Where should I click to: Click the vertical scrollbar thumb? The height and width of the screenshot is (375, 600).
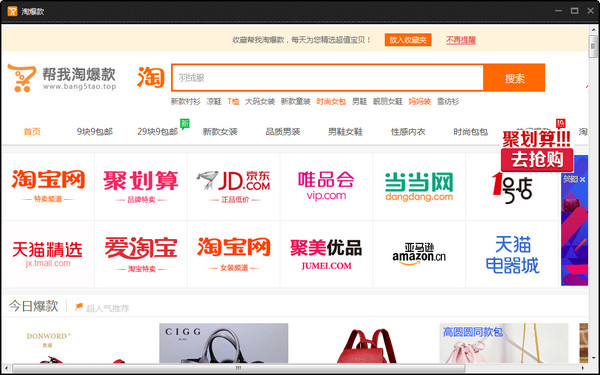click(x=593, y=46)
